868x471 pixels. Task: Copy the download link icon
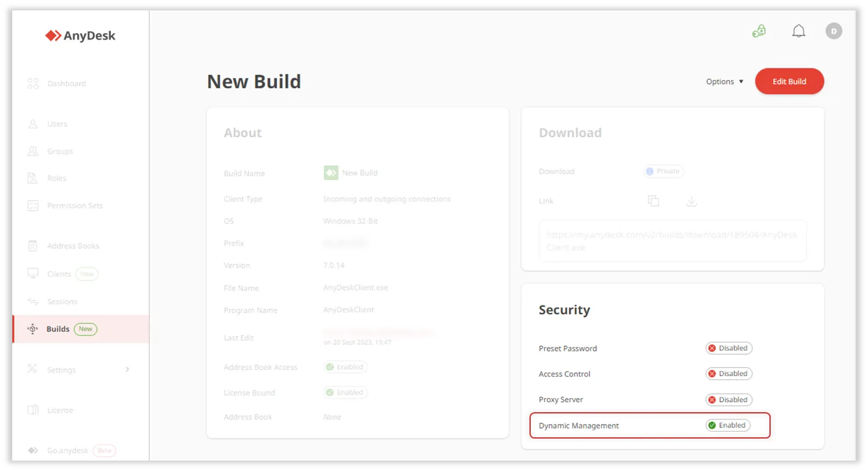coord(653,201)
